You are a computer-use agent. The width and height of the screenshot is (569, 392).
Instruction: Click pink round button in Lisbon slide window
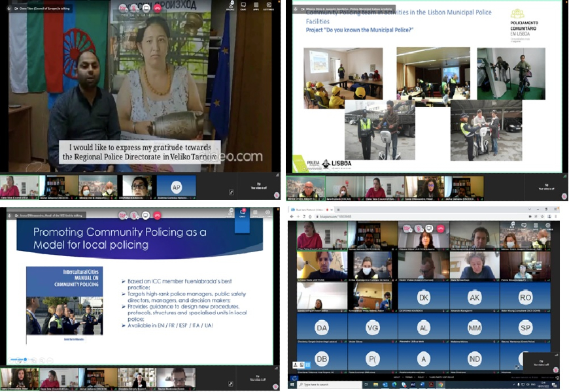[x=564, y=196]
